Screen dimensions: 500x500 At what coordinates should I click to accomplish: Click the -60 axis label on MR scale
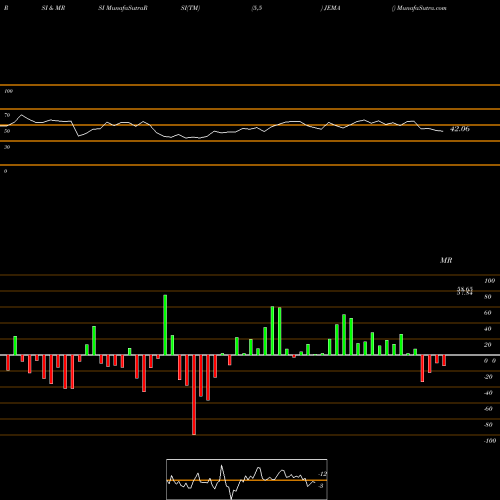tap(488, 409)
